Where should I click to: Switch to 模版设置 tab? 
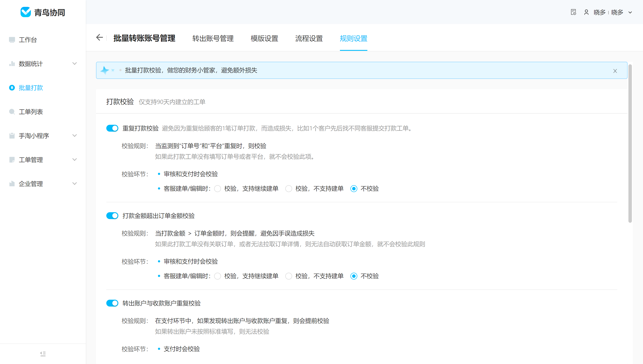tap(264, 39)
